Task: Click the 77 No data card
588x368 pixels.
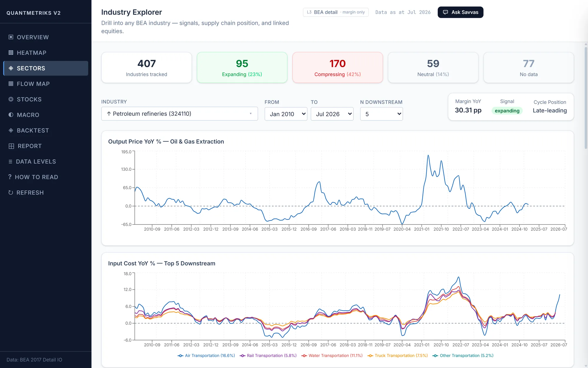Action: coord(529,68)
